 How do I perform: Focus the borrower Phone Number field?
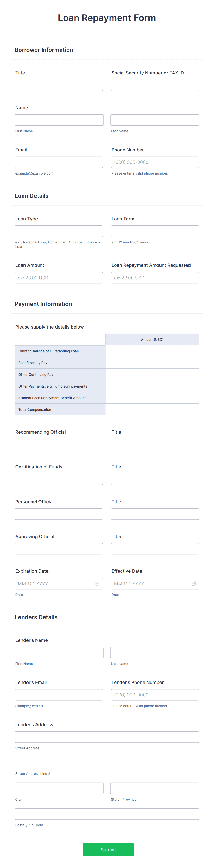(x=155, y=162)
